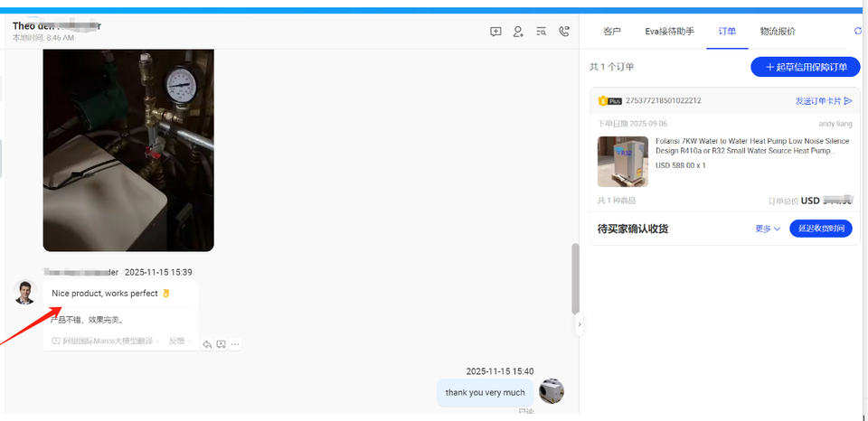The height and width of the screenshot is (421, 868).
Task: Open the pressure gauge photo in chat
Action: 128,151
